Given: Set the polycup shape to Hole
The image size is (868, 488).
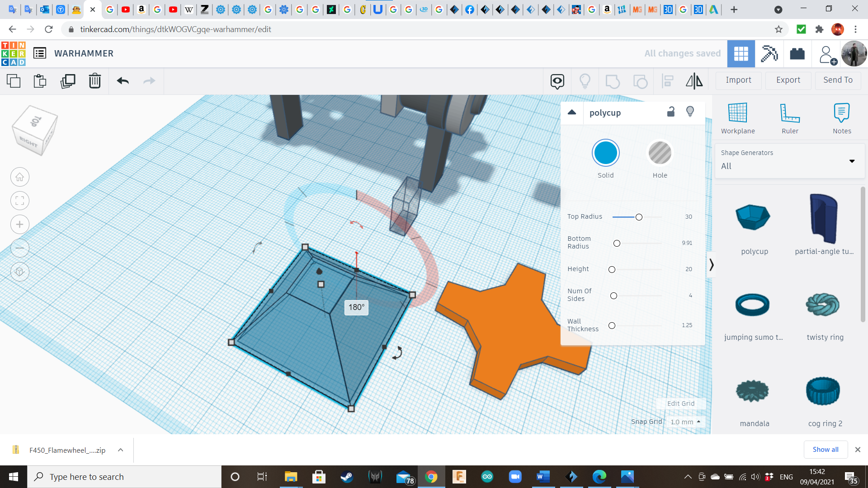Looking at the screenshot, I should (660, 153).
